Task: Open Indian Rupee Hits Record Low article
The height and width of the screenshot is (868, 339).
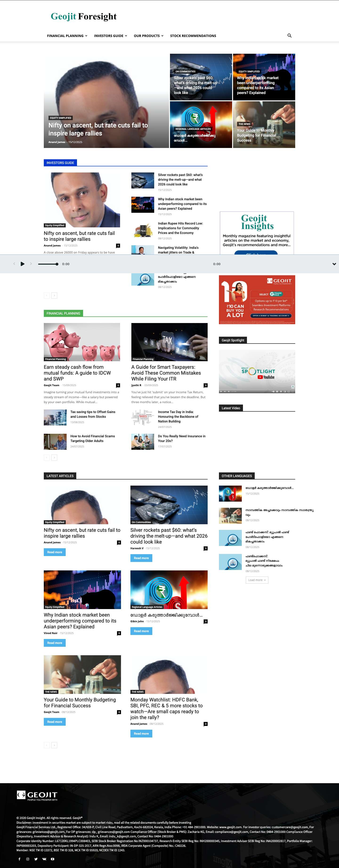Action: (180, 228)
